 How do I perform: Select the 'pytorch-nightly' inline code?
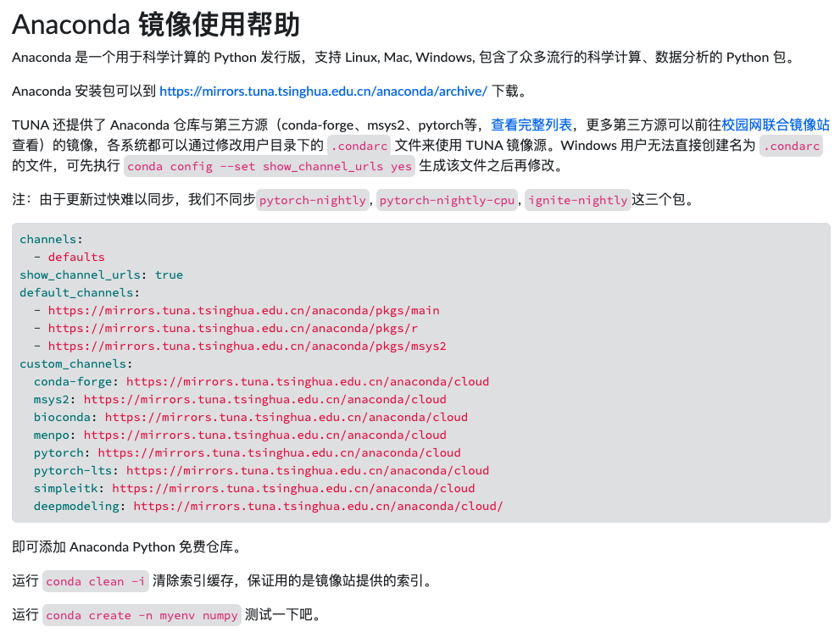click(x=313, y=200)
